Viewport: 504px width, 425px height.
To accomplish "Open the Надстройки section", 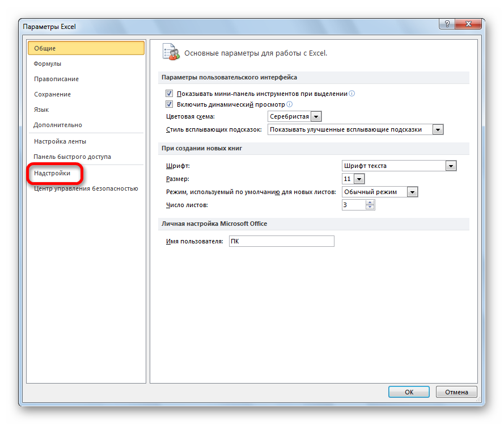I will click(x=52, y=173).
